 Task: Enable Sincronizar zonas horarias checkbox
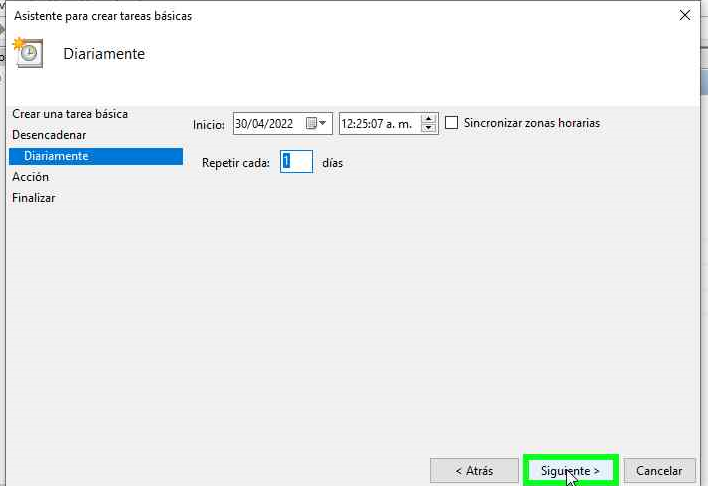coord(452,123)
